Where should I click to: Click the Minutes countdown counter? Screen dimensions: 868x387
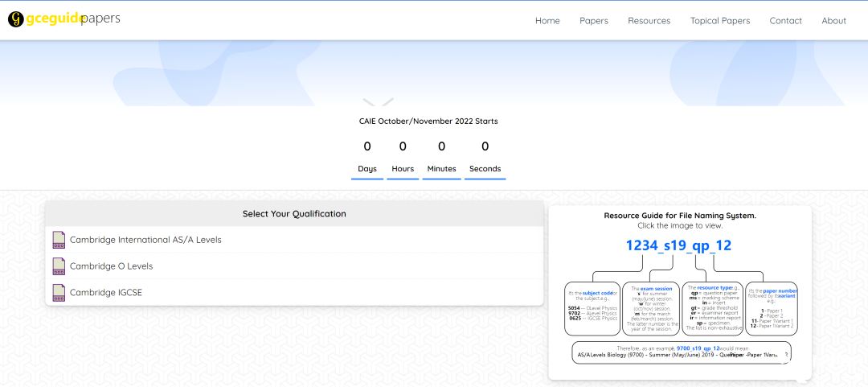[441, 156]
